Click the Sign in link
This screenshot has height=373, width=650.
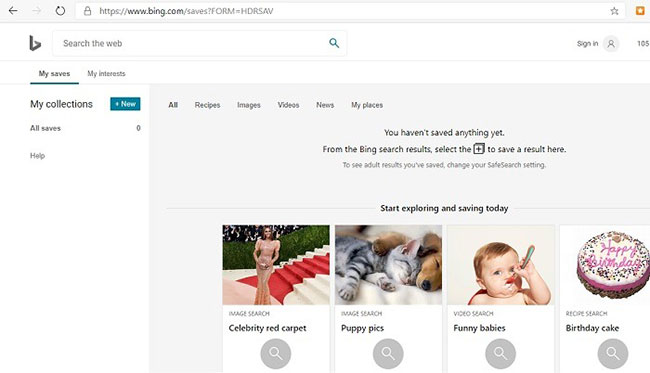coord(587,44)
